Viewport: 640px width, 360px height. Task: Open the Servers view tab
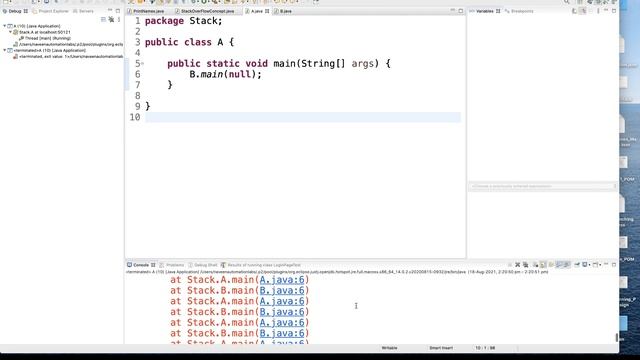coord(83,11)
